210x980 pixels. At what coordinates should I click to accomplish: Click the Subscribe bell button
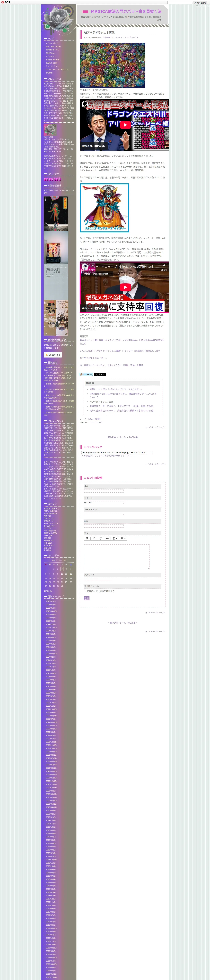(x=53, y=355)
